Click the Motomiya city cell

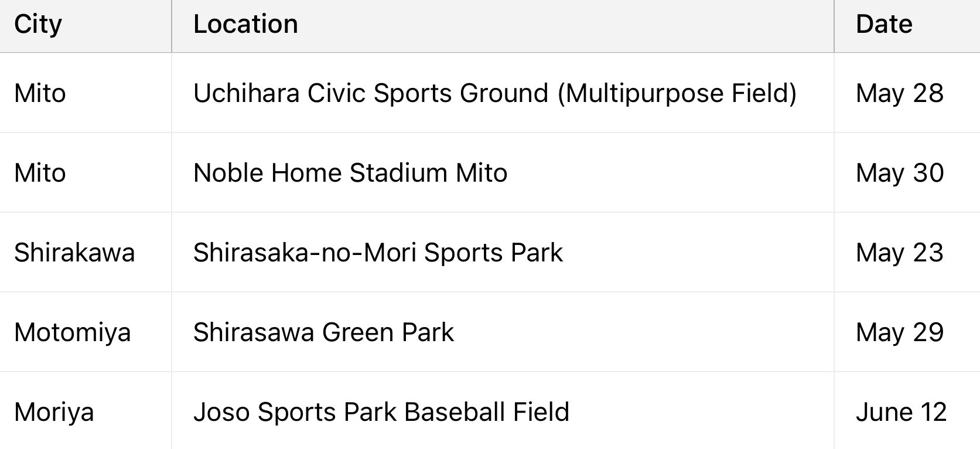tap(72, 332)
